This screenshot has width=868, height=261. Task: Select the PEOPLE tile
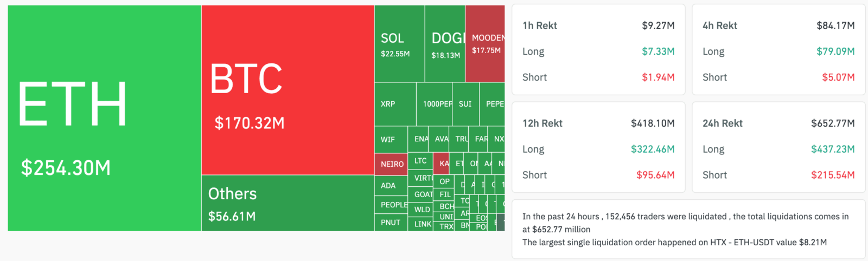[x=391, y=205]
